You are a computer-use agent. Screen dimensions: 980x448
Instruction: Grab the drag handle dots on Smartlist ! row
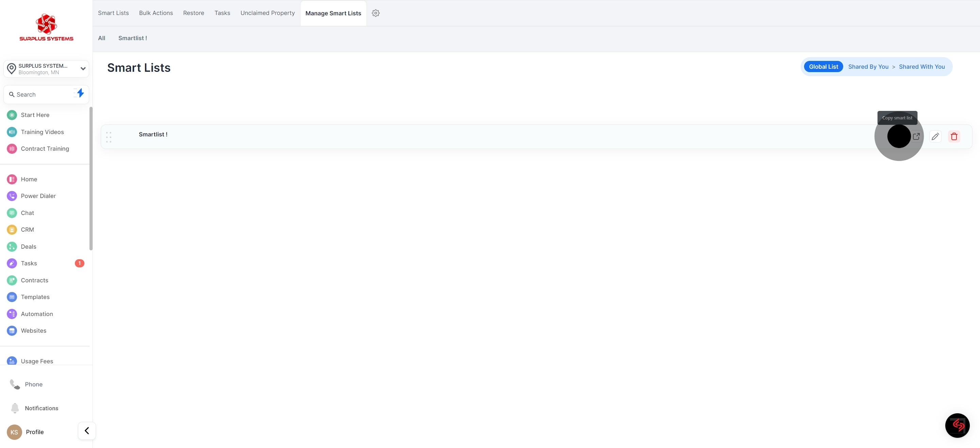[x=109, y=137]
